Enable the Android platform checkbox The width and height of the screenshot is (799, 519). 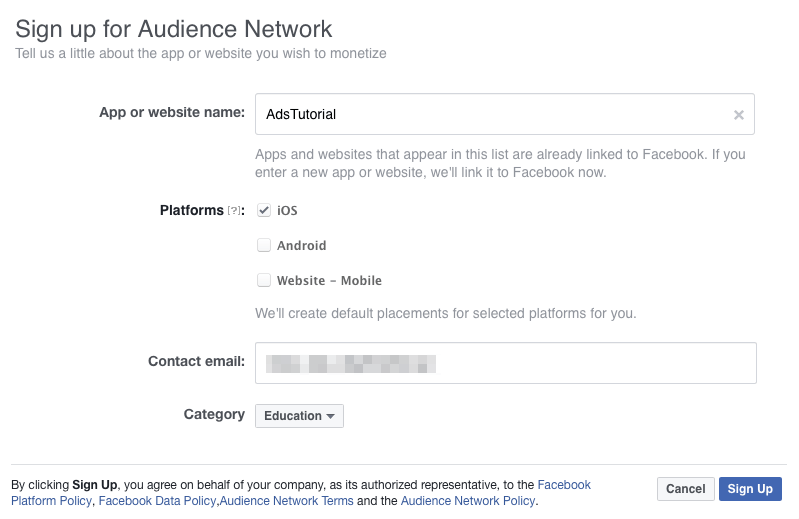[x=264, y=245]
